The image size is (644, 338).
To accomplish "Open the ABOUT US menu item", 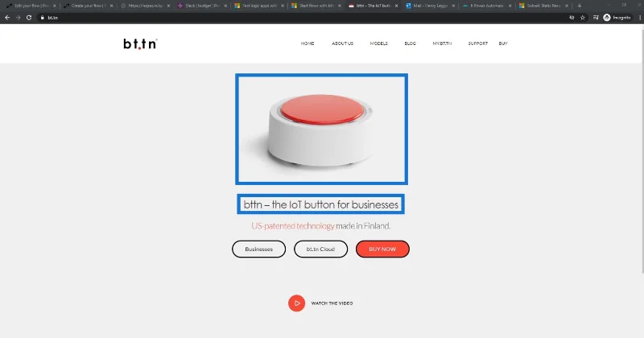I will tap(343, 43).
